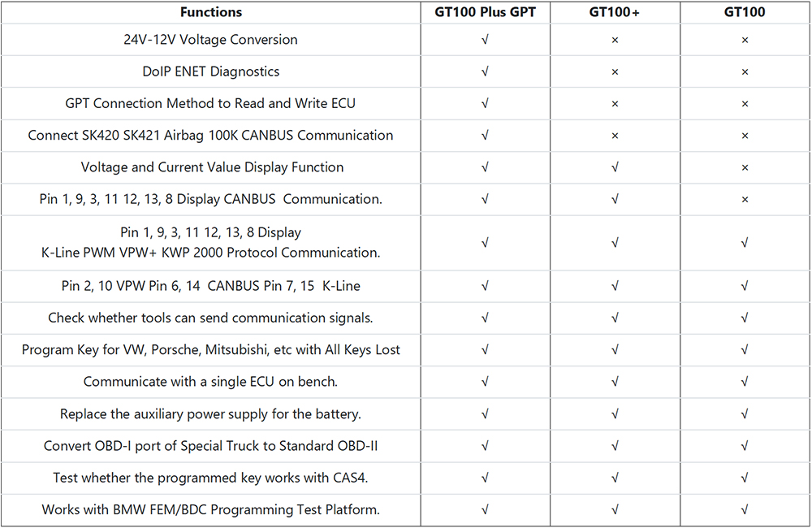Image resolution: width=812 pixels, height=528 pixels.
Task: Click 'Communicate with a single ECU on bench' text
Action: coord(210,382)
